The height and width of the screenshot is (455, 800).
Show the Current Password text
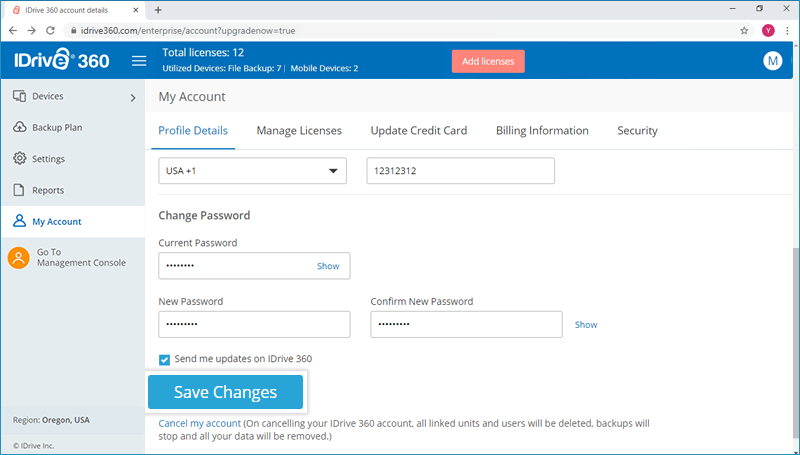328,266
